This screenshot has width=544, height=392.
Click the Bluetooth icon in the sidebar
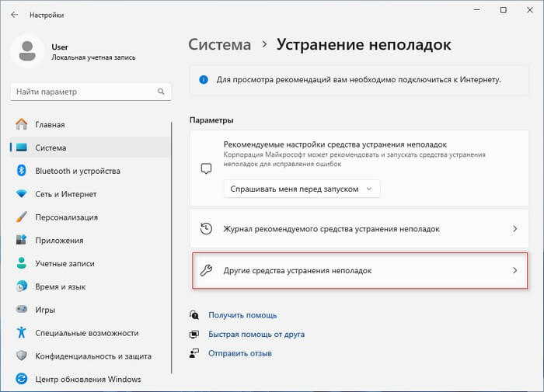(x=22, y=171)
